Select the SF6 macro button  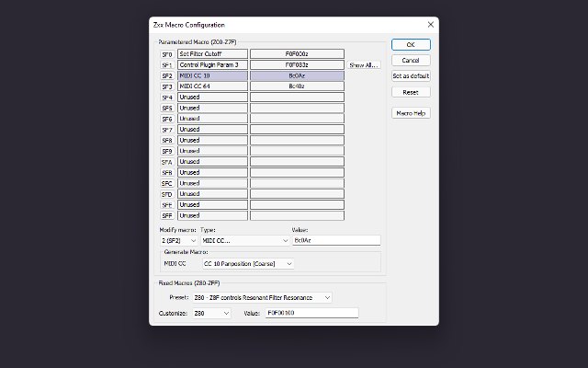[x=167, y=119]
